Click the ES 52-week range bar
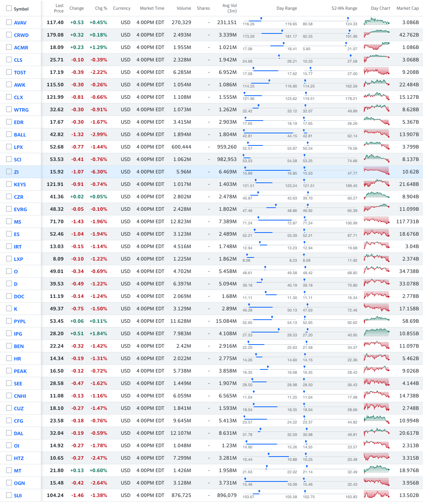The height and width of the screenshot is (504, 423). (x=330, y=233)
